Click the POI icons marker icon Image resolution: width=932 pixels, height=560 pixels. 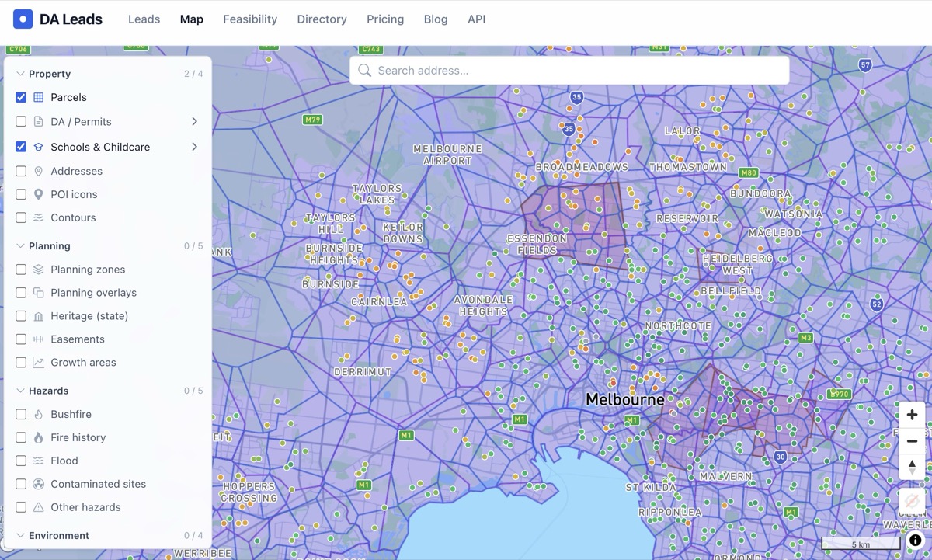click(x=38, y=194)
